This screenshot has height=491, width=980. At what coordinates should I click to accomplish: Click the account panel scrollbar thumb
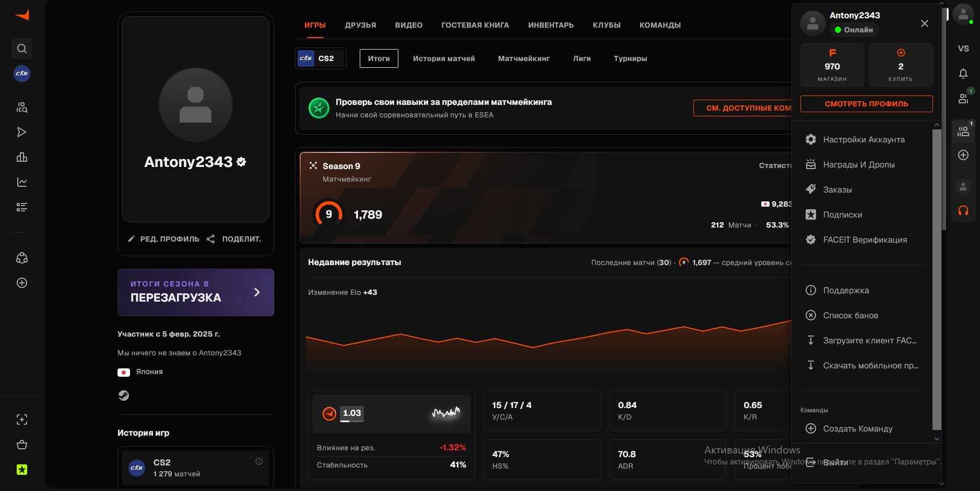click(937, 279)
